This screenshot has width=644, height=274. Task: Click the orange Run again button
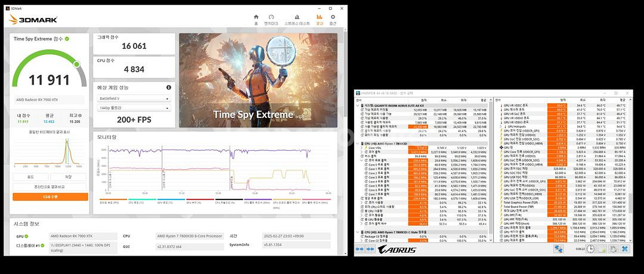click(50, 197)
